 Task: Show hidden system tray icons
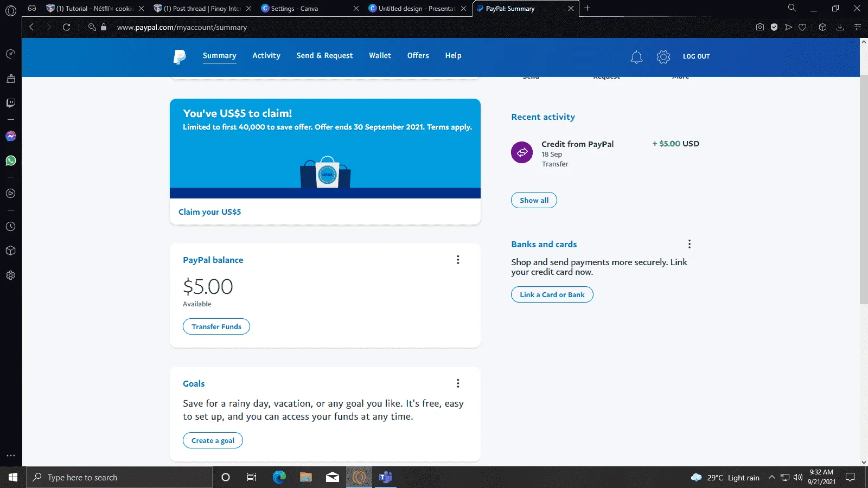tap(771, 478)
